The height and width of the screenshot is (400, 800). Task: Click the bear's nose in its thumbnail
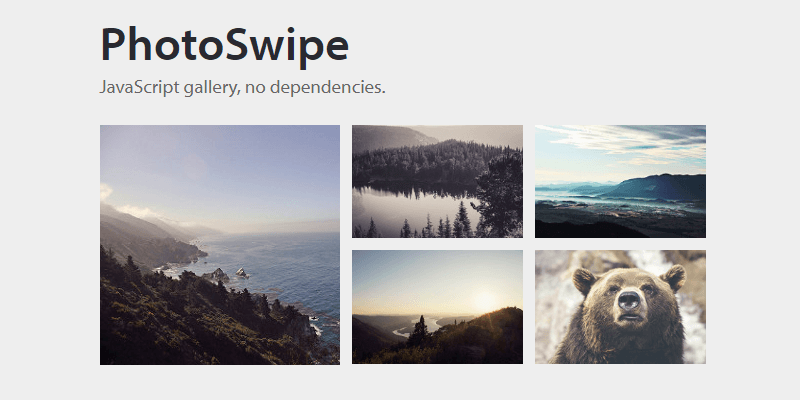[630, 300]
